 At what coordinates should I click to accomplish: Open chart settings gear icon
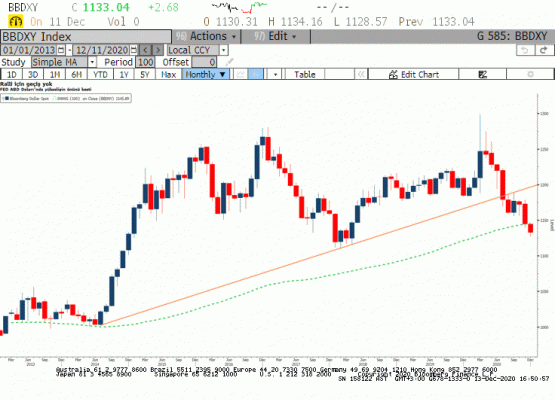(530, 74)
